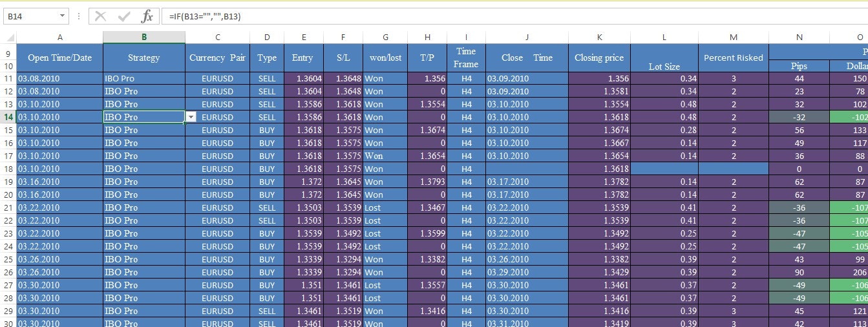Select column M header
This screenshot has width=868, height=327.
click(x=734, y=37)
